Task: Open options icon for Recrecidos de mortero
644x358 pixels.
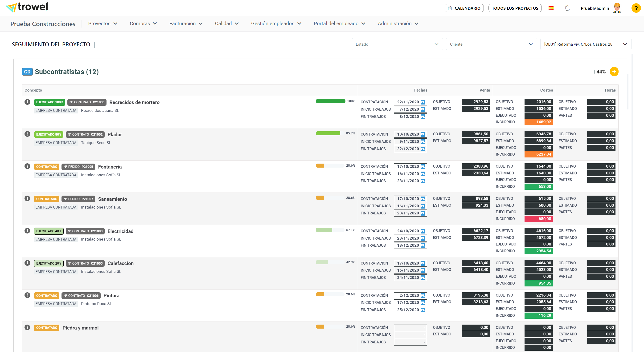Action: tap(27, 102)
